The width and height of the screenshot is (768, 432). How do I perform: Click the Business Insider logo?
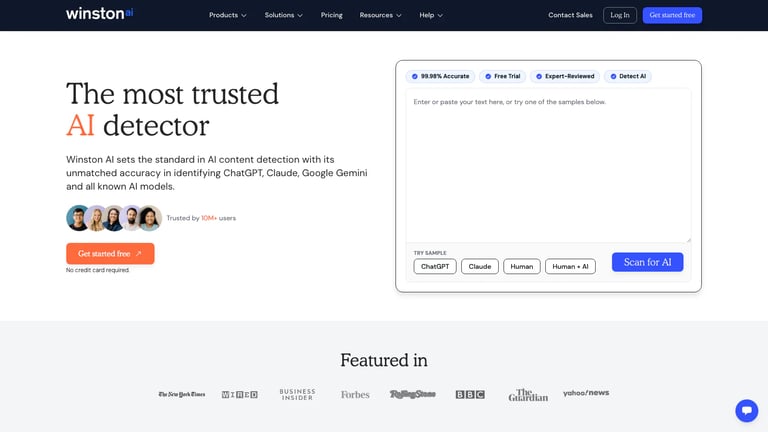[297, 394]
